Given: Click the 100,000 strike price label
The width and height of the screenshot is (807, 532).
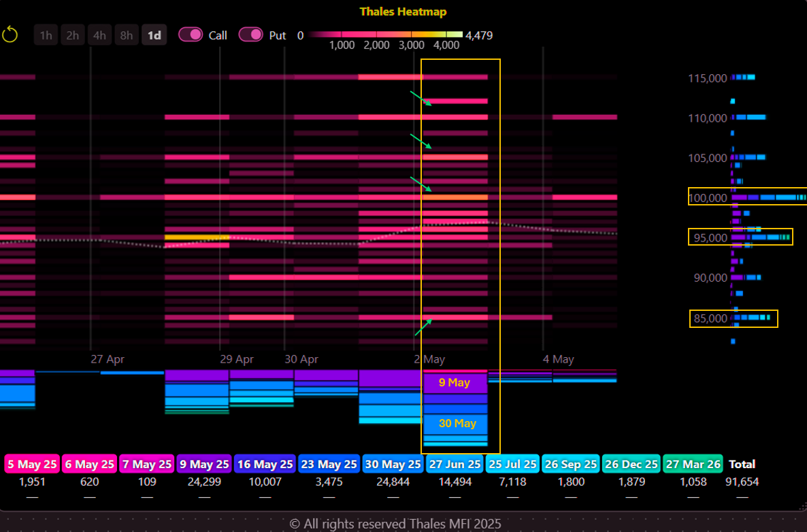Looking at the screenshot, I should click(708, 198).
